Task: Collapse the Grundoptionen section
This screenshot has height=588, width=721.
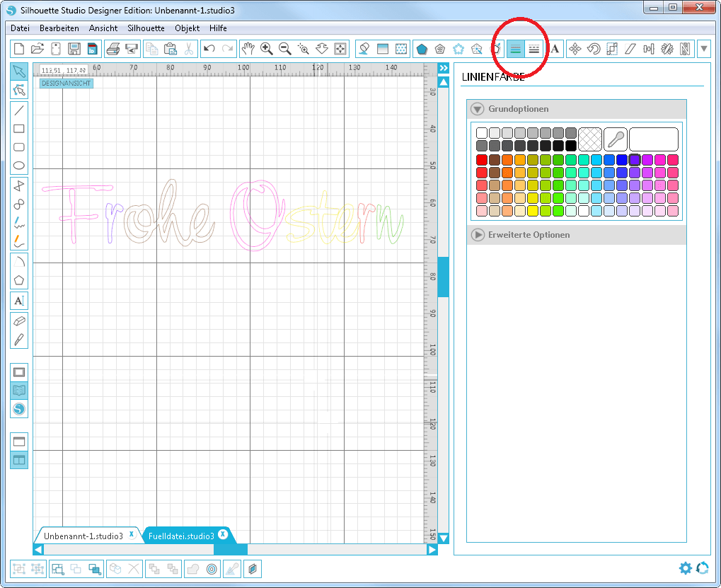Action: 476,109
